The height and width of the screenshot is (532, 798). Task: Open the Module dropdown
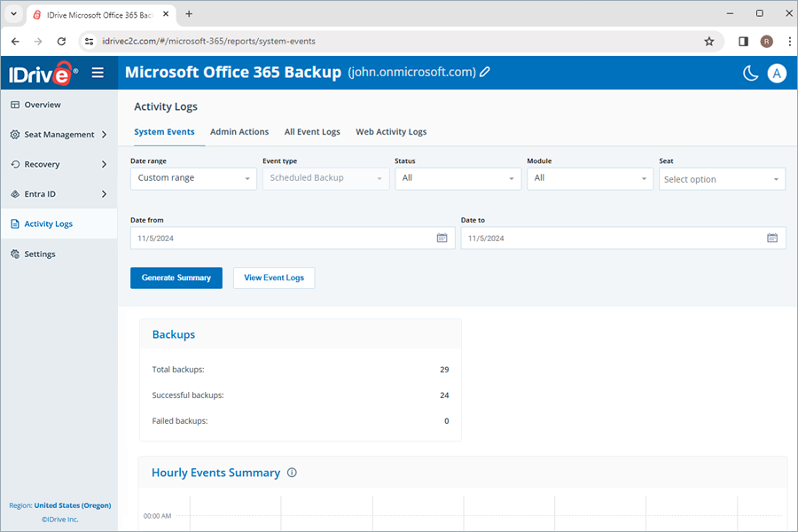tap(590, 179)
